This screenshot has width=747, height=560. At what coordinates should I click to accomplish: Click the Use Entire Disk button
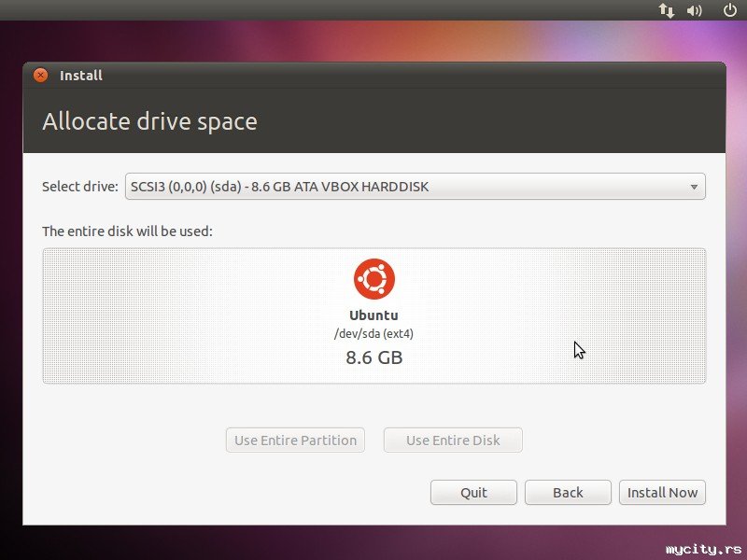click(x=453, y=440)
